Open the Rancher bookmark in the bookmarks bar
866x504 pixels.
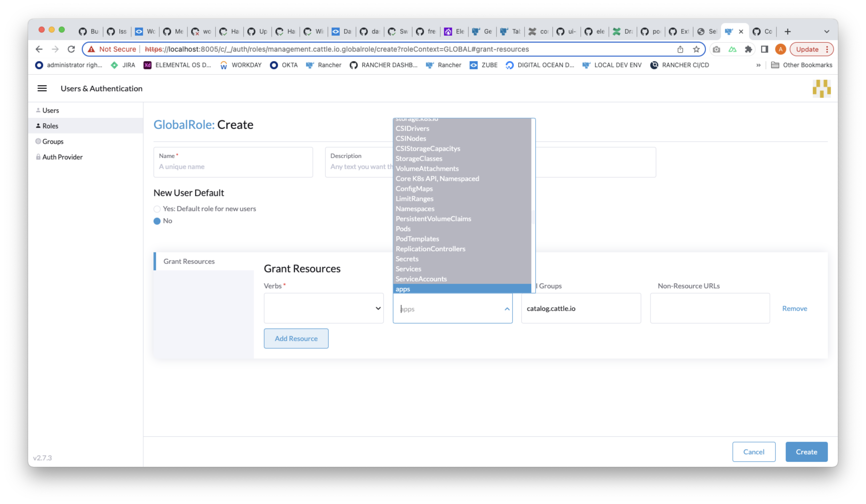click(x=329, y=65)
